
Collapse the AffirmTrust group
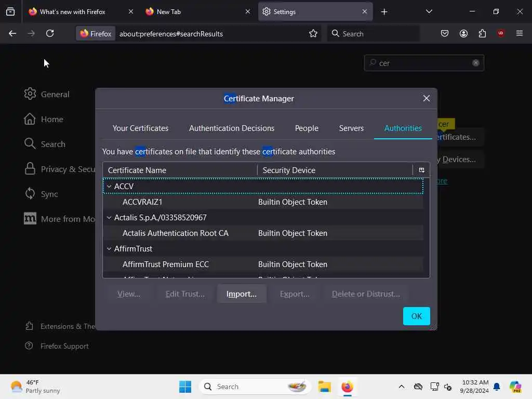coord(109,249)
